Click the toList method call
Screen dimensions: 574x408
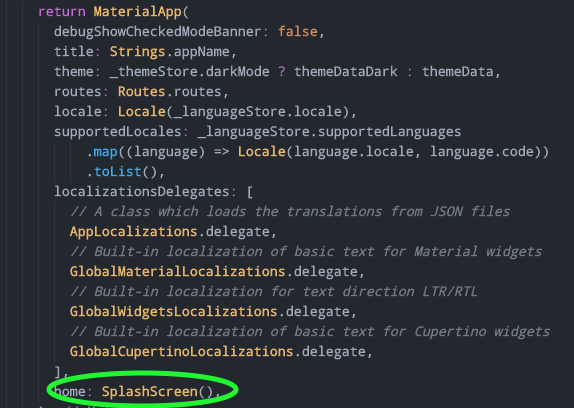[x=118, y=172]
